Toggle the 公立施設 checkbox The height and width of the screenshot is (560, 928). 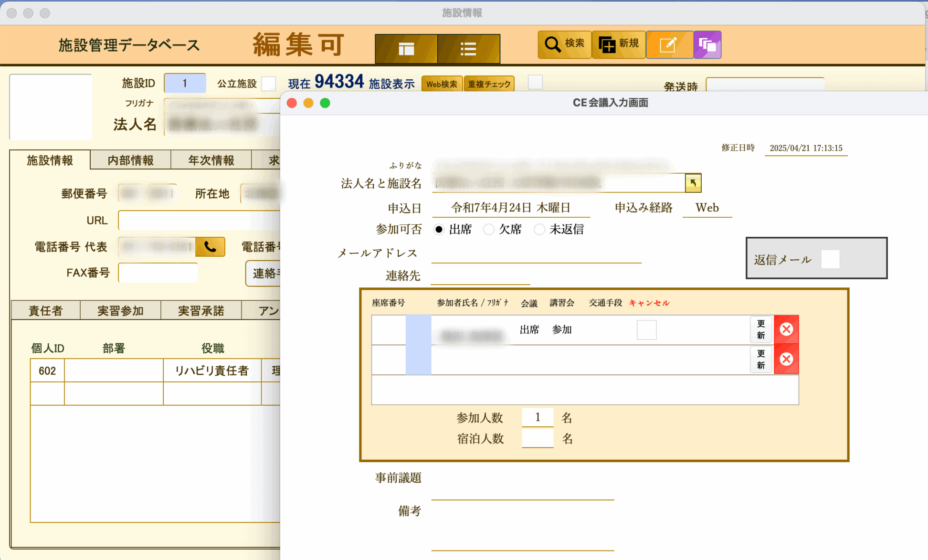pos(268,84)
